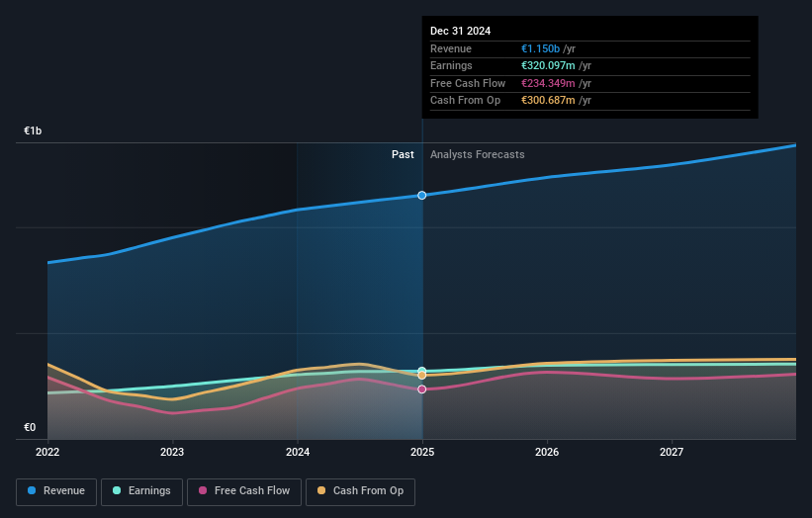Click the Earnings row label in tooltip
812x518 pixels.
tap(451, 65)
